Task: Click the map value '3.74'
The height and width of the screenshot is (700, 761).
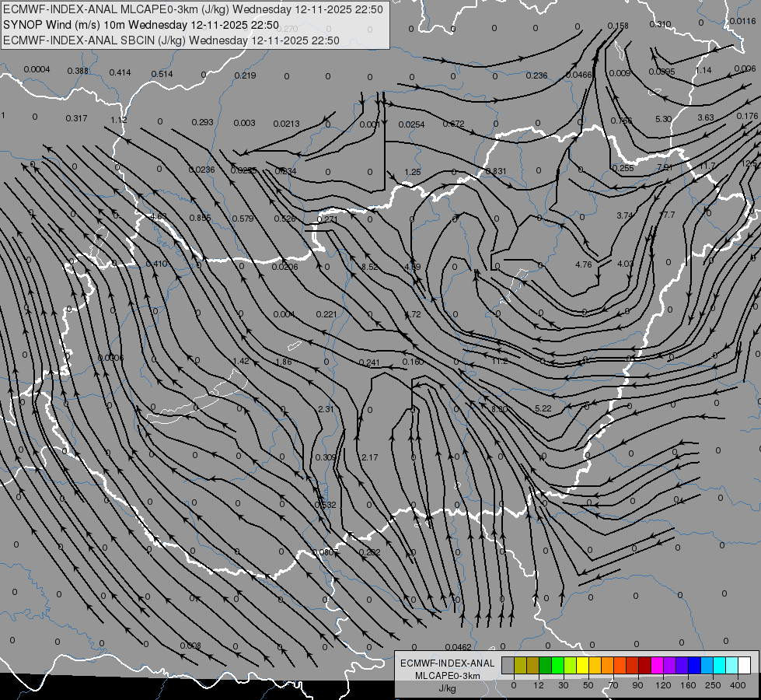Action: [x=625, y=215]
